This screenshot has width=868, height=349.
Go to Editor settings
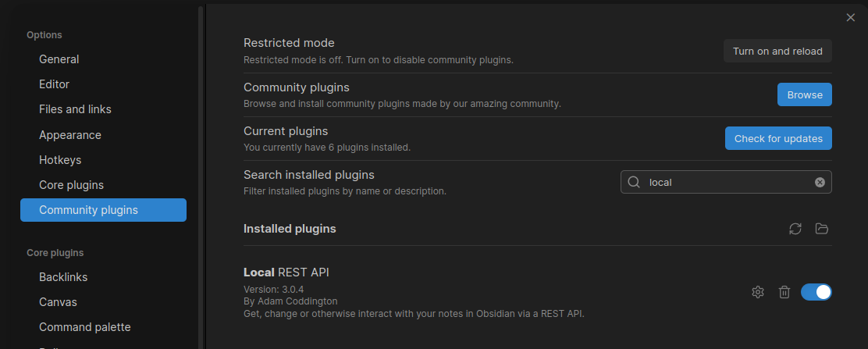point(55,84)
